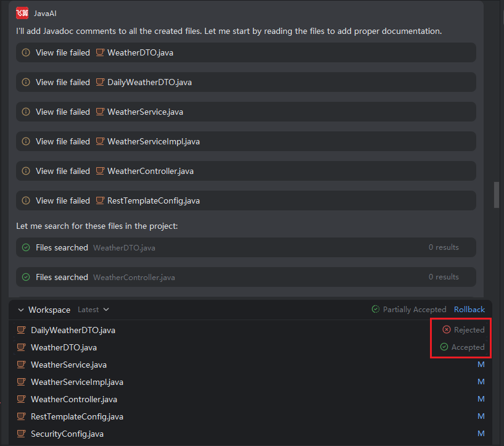
Task: Click the View file failed WeatherServiceImpl.java row
Action: click(x=246, y=141)
